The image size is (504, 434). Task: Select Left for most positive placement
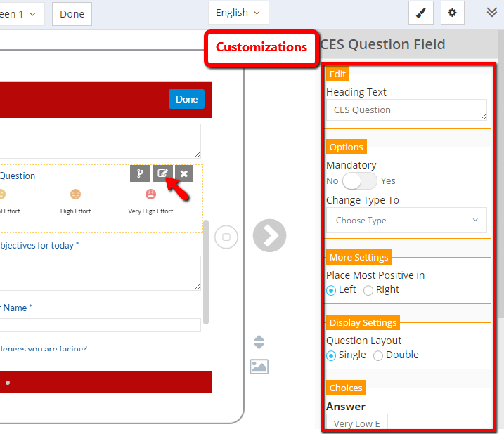(331, 291)
